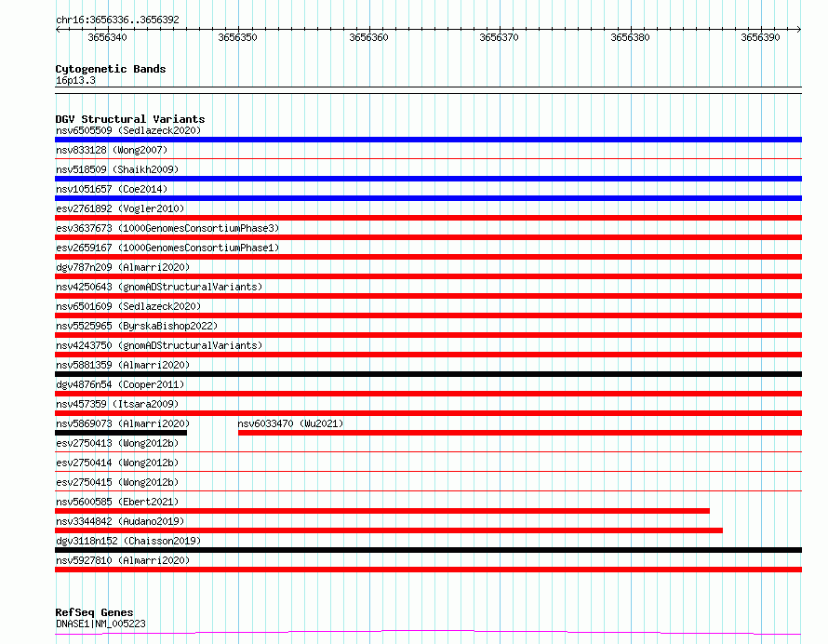Open the nsv6033470 (Wu2021) variant label
The height and width of the screenshot is (644, 828).
[x=290, y=423]
